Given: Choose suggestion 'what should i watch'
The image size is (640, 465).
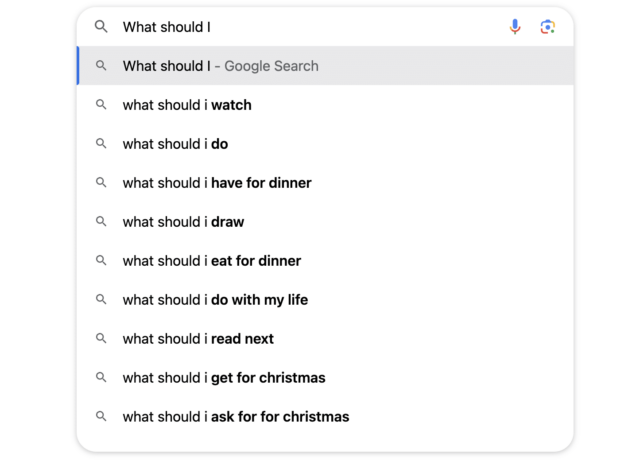Looking at the screenshot, I should coord(325,105).
